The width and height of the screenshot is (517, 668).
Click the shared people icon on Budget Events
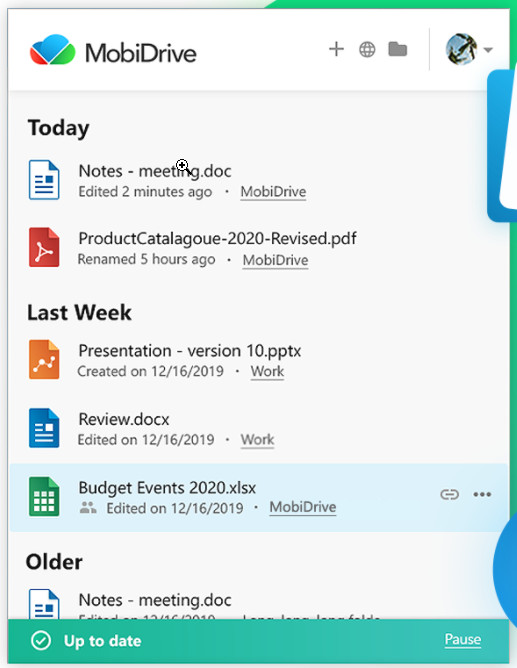pos(88,508)
